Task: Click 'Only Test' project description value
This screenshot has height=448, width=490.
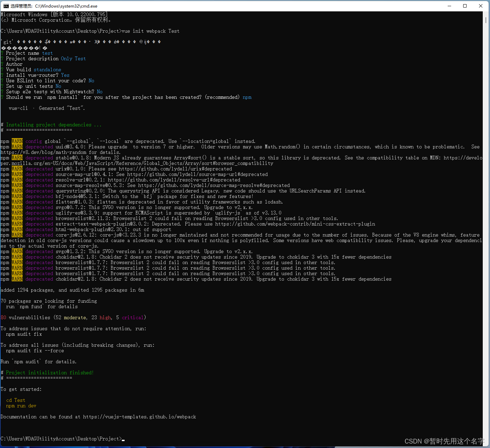Action: pos(73,59)
